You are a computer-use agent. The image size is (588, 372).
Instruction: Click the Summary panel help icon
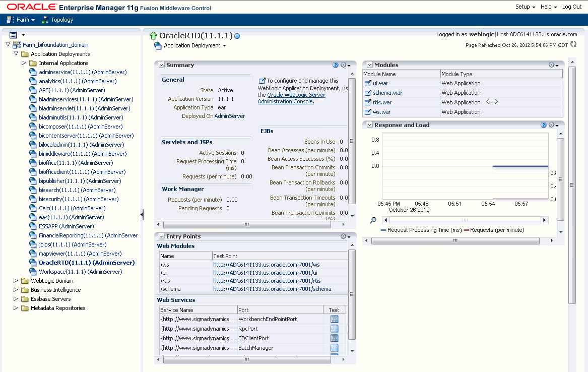(335, 65)
